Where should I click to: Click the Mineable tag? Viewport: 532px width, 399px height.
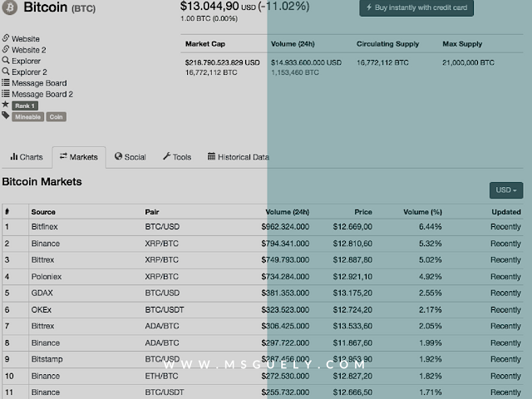pos(27,117)
